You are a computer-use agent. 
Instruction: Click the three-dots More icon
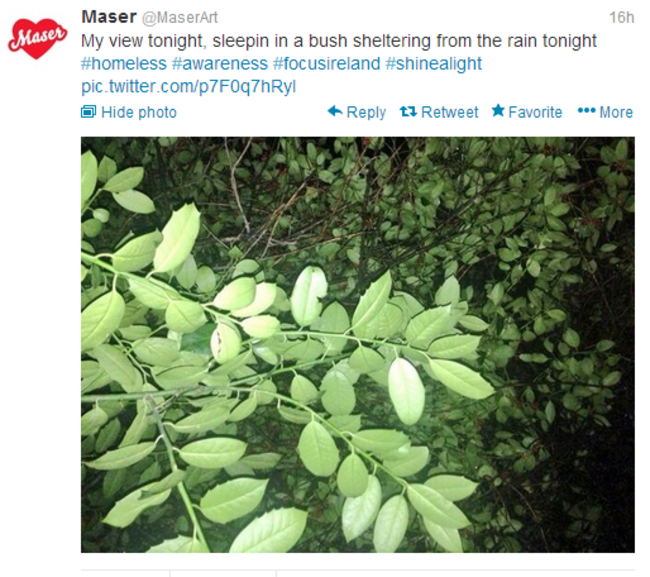pos(586,111)
